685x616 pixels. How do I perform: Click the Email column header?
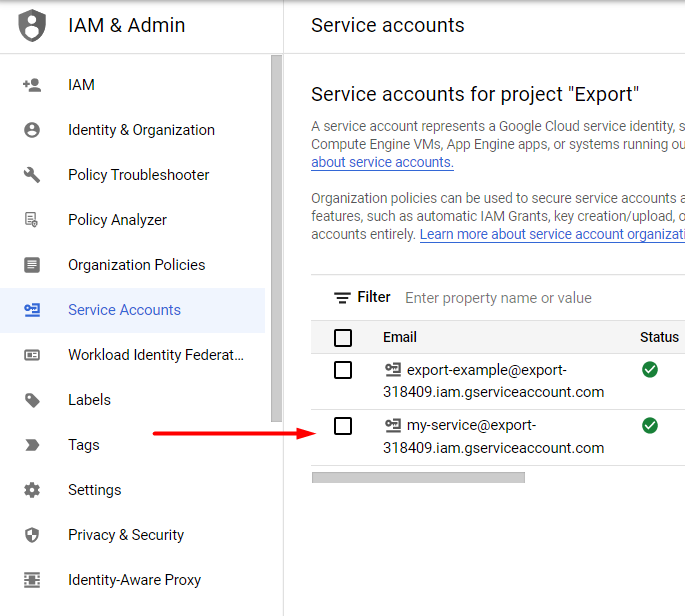tap(400, 337)
